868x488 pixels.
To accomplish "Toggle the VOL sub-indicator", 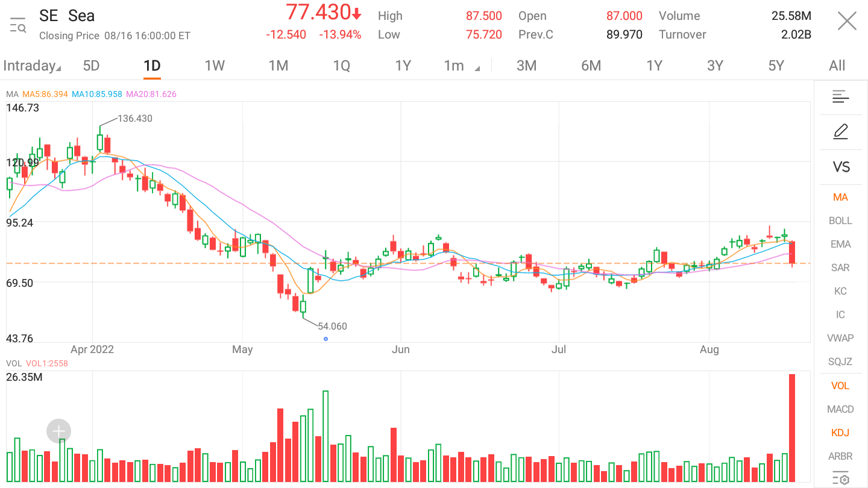I will pyautogui.click(x=840, y=386).
